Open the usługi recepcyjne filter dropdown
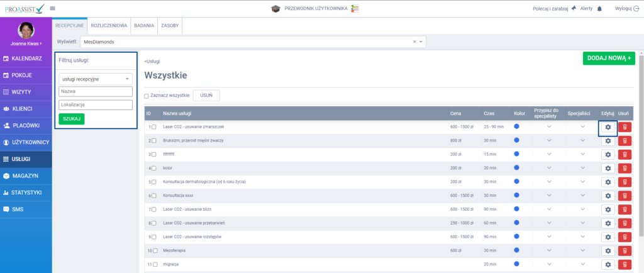Viewport: 644px width, 273px height. [95, 79]
